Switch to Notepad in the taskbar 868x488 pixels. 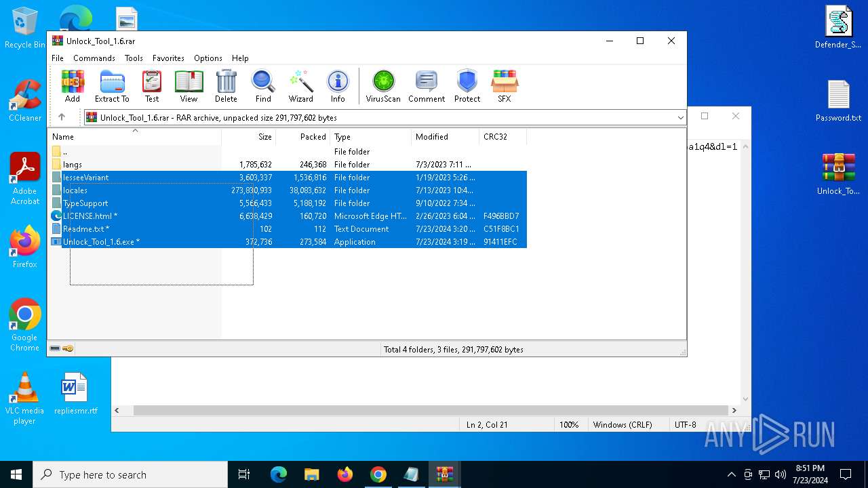point(411,474)
